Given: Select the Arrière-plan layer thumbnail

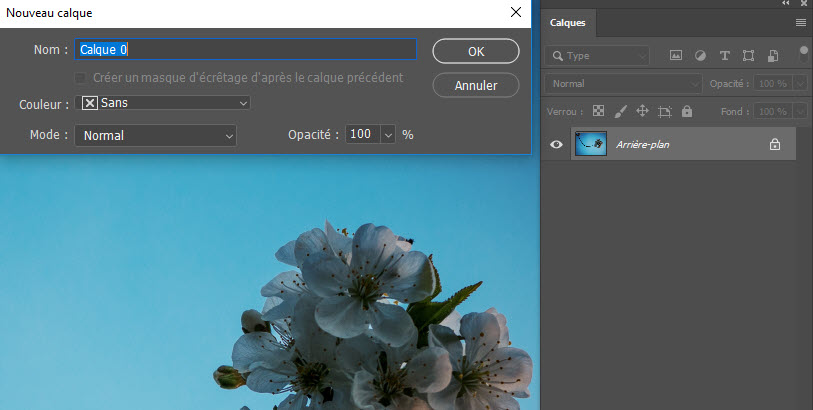Looking at the screenshot, I should (591, 144).
